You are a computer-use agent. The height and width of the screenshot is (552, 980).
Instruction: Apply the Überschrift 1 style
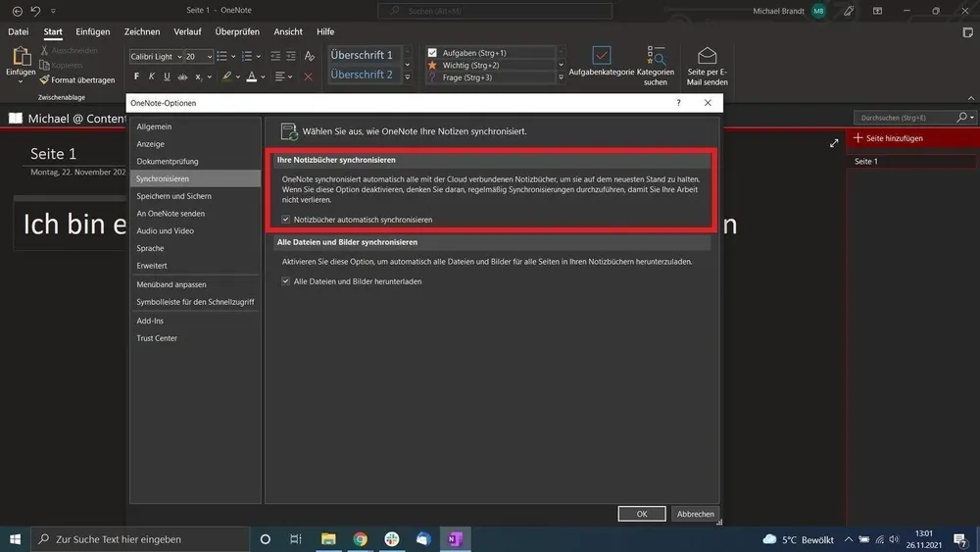pos(365,55)
